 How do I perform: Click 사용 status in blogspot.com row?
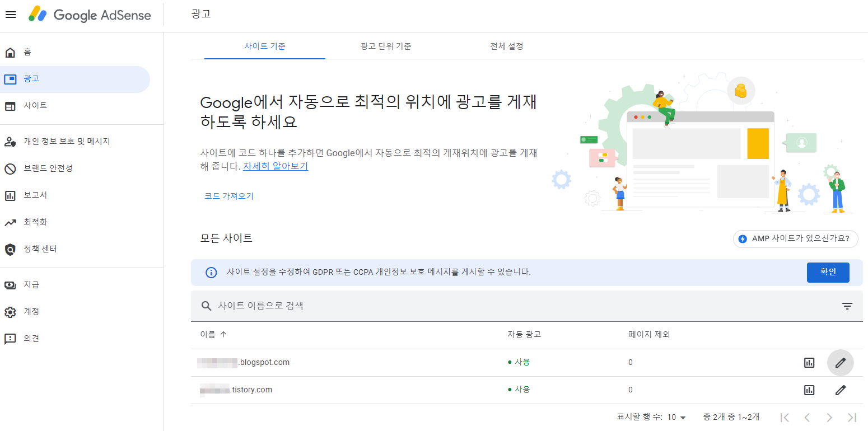pos(519,362)
